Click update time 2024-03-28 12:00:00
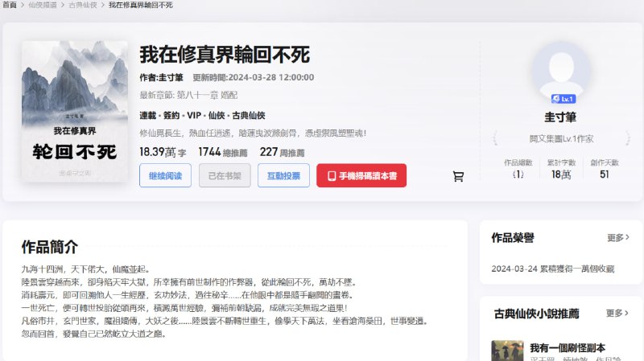Viewport: 644px width, 361px height. pyautogui.click(x=254, y=77)
